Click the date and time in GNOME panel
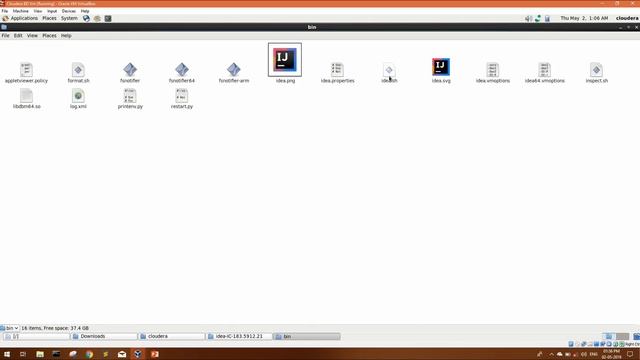The image size is (640, 360). click(x=584, y=18)
